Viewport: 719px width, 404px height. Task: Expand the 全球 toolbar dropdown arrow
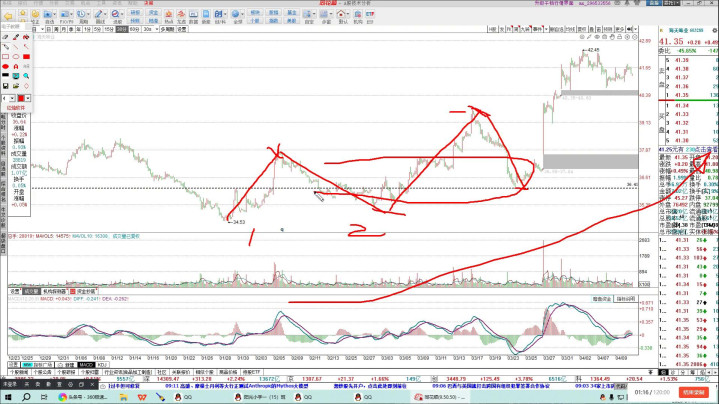pos(242,14)
